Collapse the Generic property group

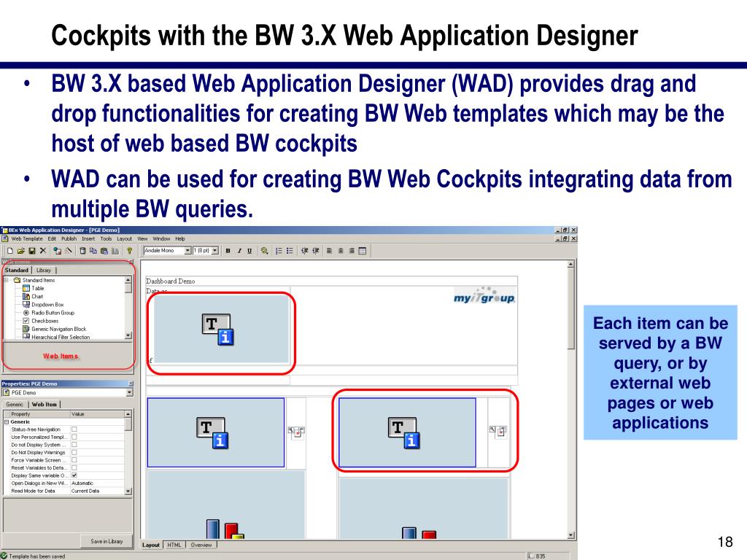(7, 421)
